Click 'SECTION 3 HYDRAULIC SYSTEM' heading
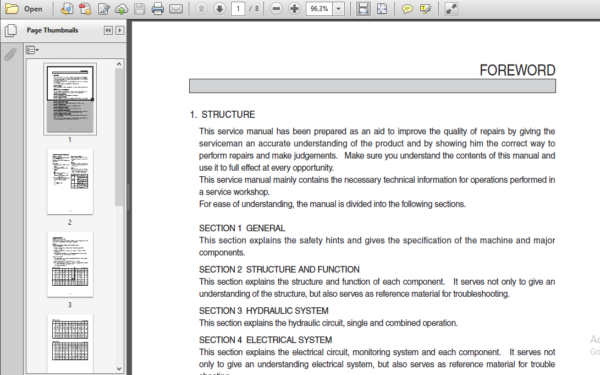 pos(264,311)
